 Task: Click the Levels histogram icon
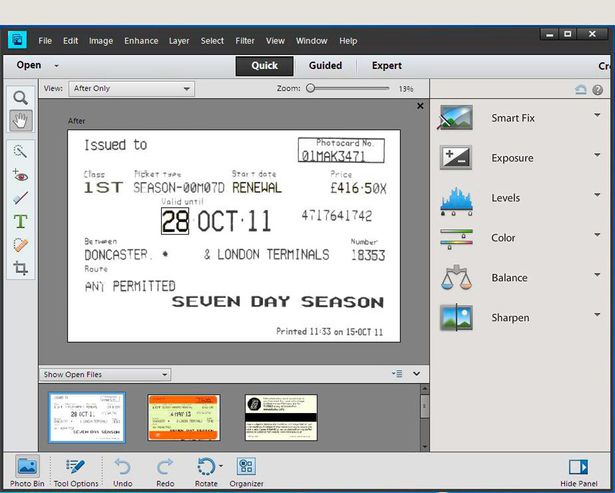click(x=456, y=200)
